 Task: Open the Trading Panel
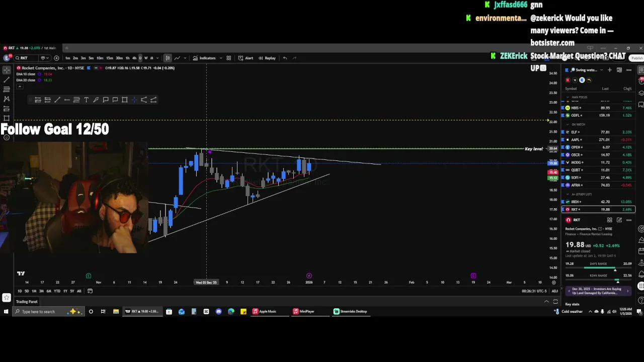point(27,302)
